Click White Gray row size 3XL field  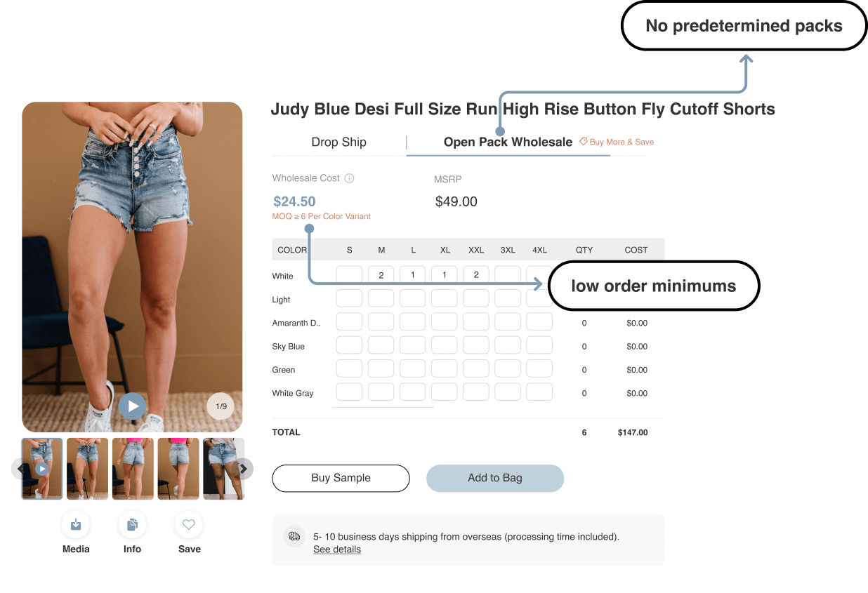[x=508, y=392]
